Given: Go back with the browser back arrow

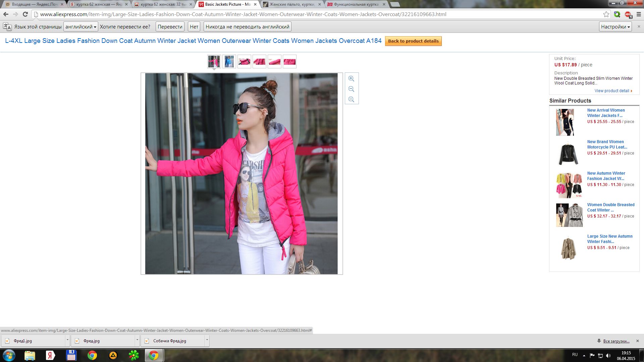Looking at the screenshot, I should coord(6,14).
